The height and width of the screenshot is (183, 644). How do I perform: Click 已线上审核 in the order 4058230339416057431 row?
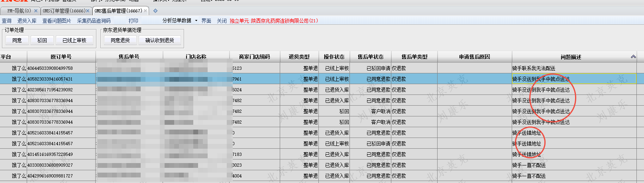[x=337, y=79]
